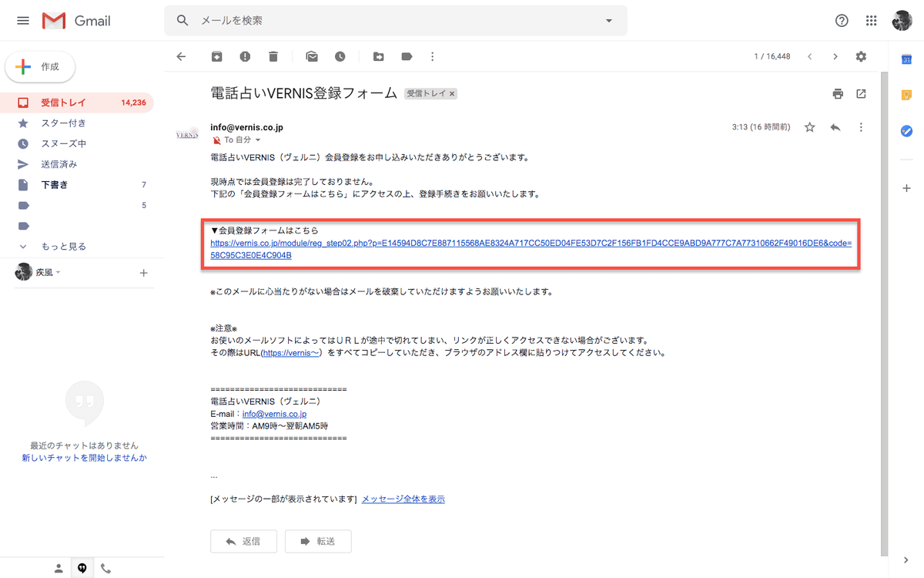Open 疾風 hangouts status dropdown
This screenshot has width=924, height=578.
click(x=58, y=273)
